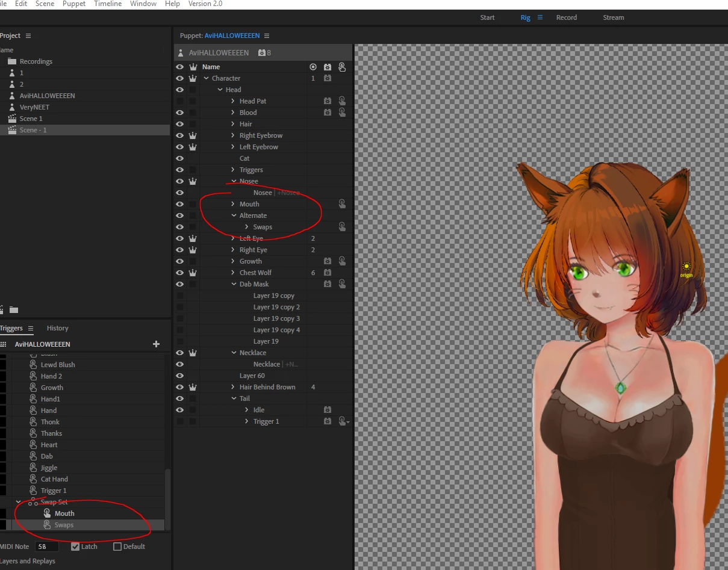Click the crown icon on Right Eyebrow row
This screenshot has height=570, width=728.
pos(193,135)
